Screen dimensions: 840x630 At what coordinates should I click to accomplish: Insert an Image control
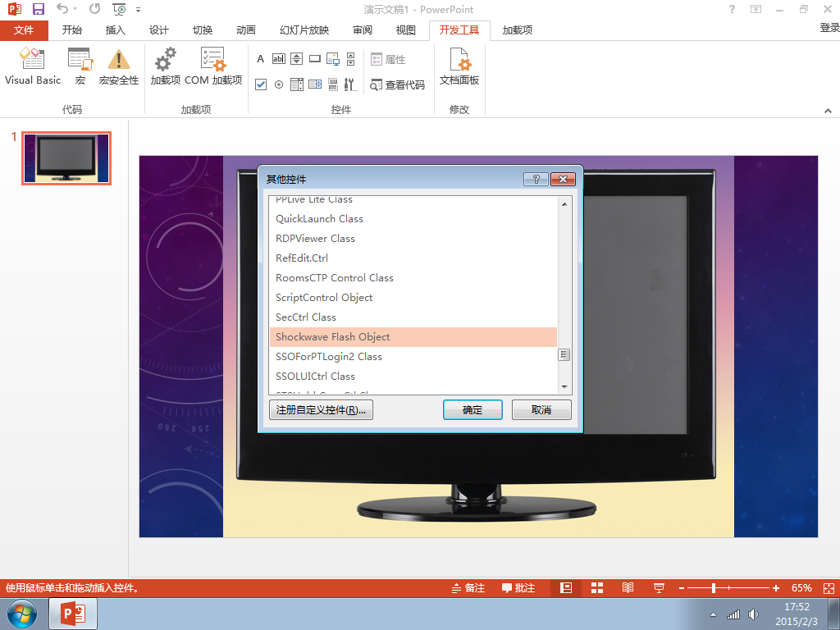[x=333, y=59]
